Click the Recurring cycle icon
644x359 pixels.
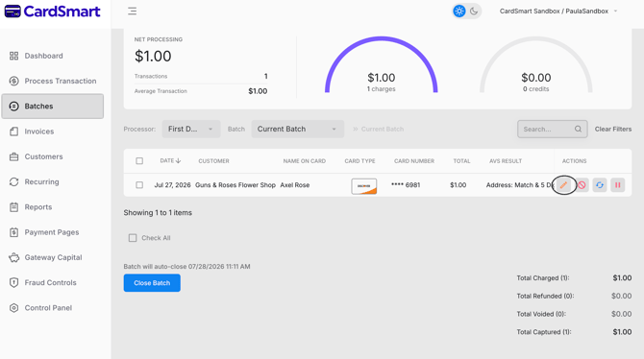click(x=14, y=181)
